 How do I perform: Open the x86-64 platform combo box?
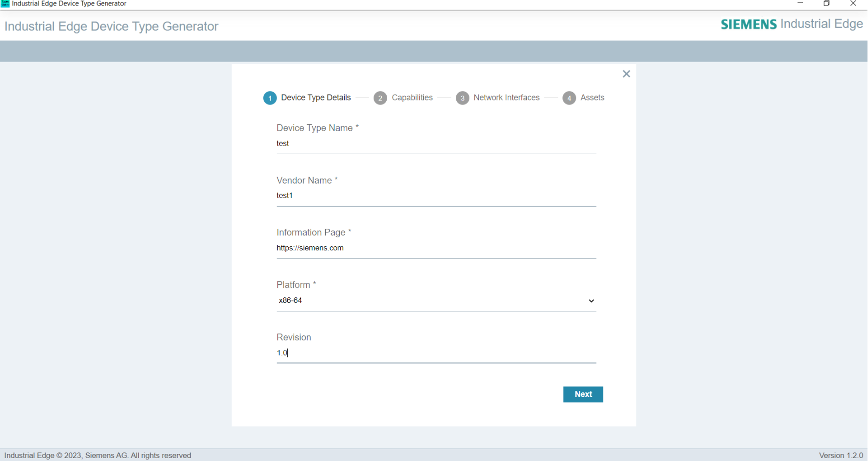436,300
